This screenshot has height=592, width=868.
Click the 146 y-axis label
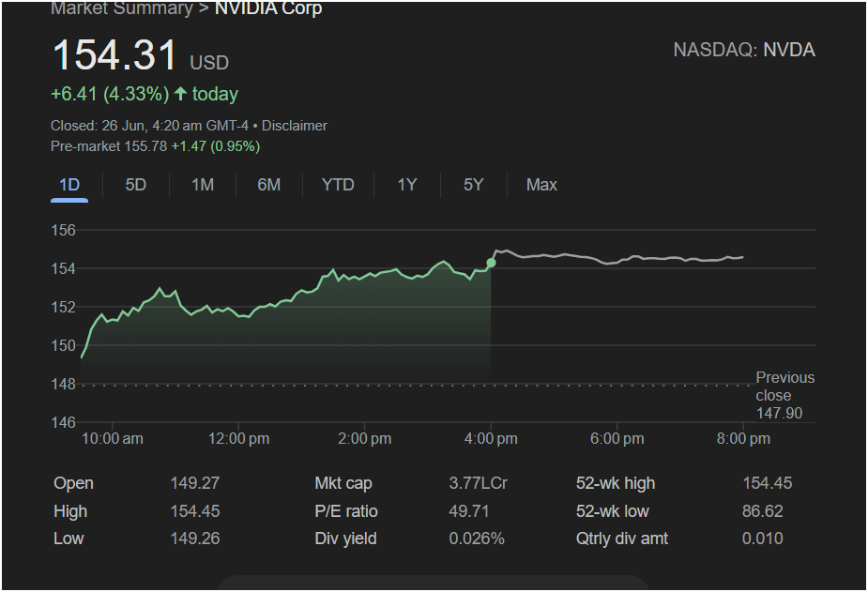[x=63, y=423]
